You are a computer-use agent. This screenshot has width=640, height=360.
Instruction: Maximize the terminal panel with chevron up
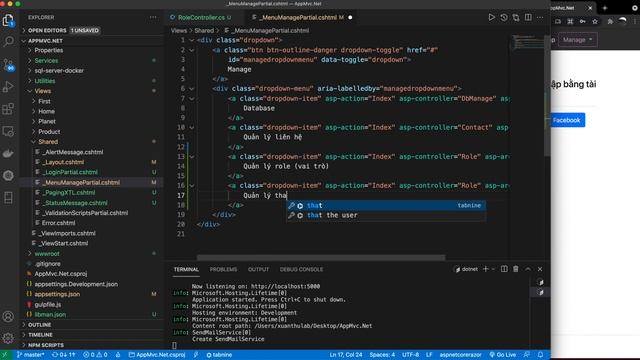pyautogui.click(x=528, y=269)
